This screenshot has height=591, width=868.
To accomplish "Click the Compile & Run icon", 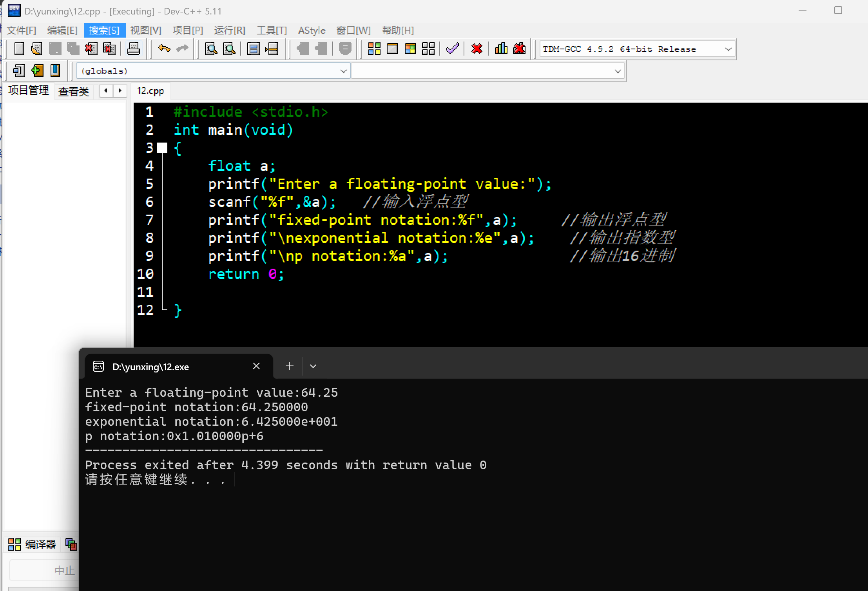I will pyautogui.click(x=410, y=49).
